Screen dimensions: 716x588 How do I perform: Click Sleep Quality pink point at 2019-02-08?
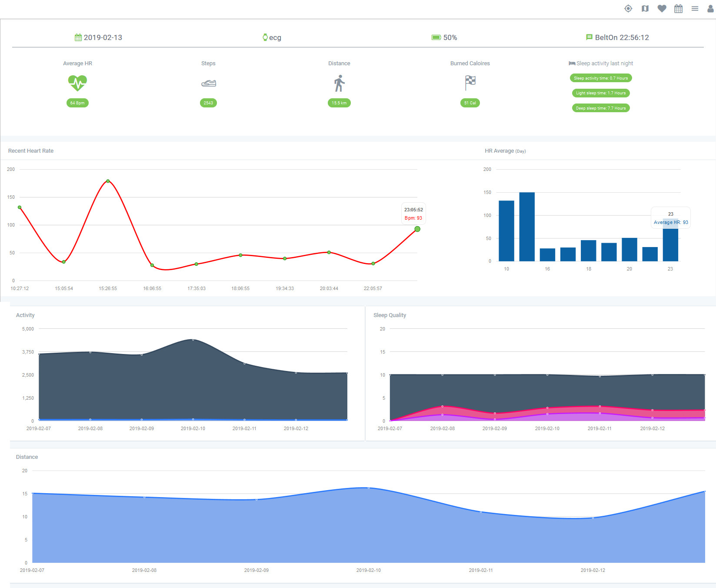[x=443, y=406]
